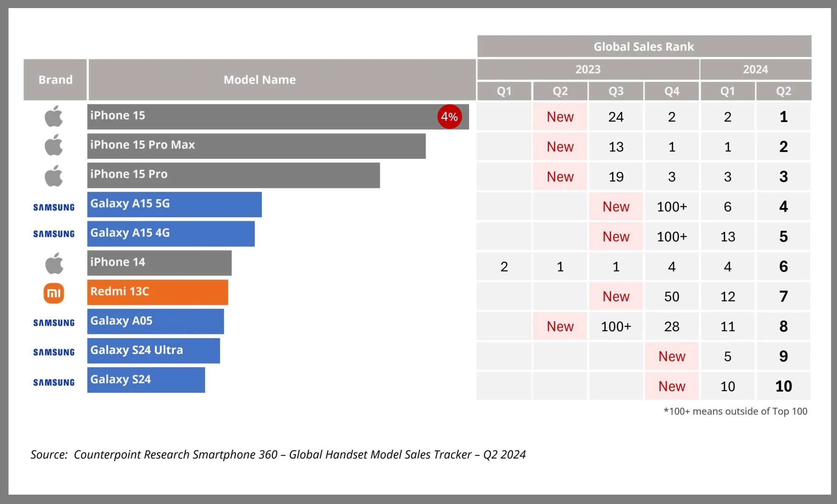Click the '13' Q1 2024 cell for Galaxy A15 4G
Screen dimensions: 837x504
click(728, 236)
